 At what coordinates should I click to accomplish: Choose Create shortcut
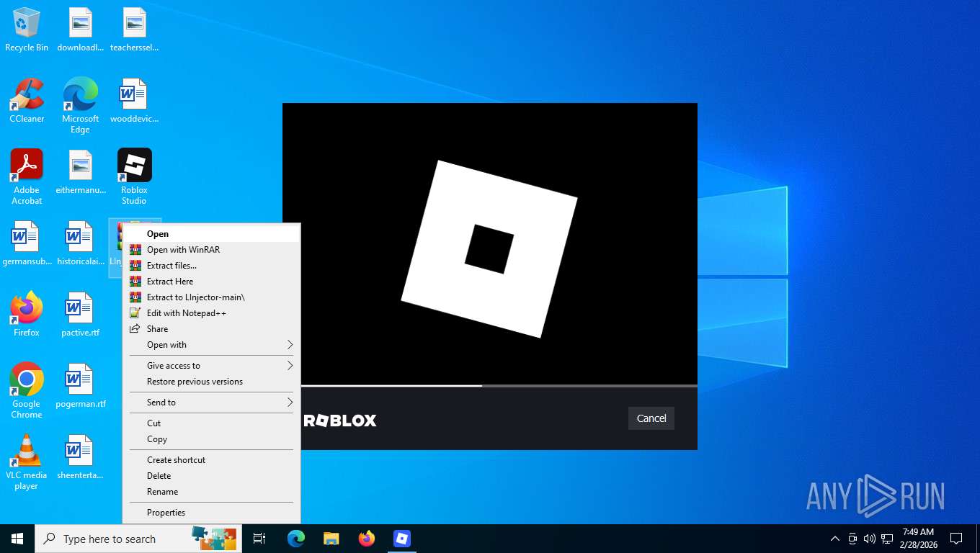pyautogui.click(x=211, y=460)
